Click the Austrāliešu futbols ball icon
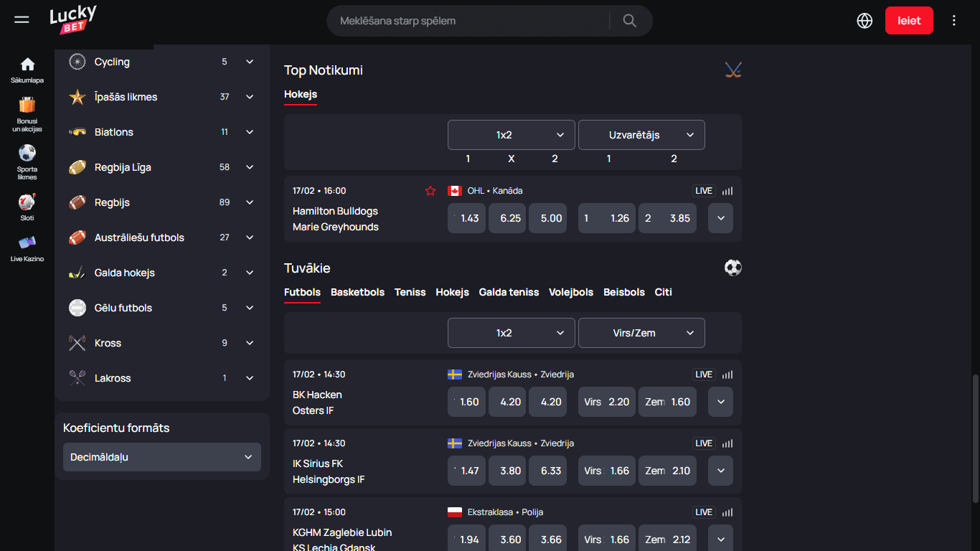Screen dimensions: 980x551 [x=77, y=237]
